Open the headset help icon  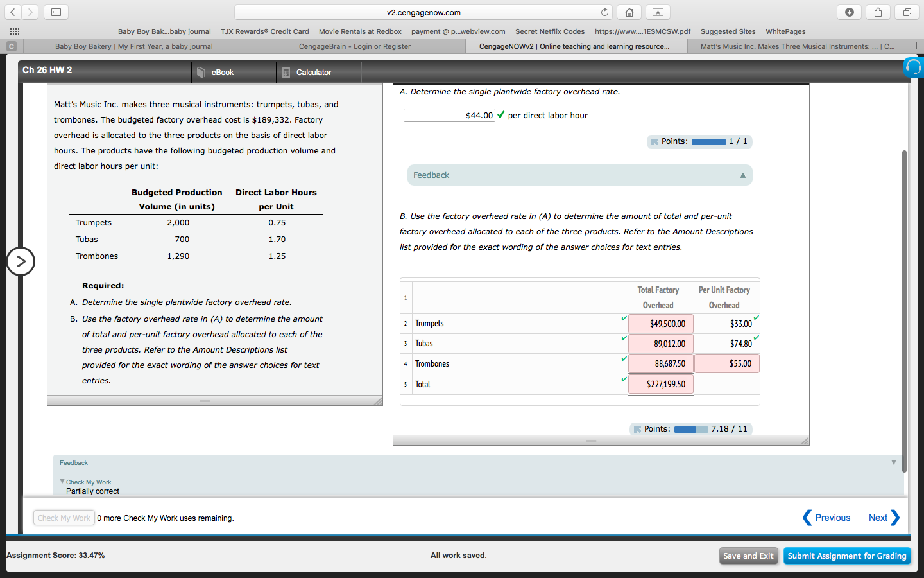point(913,67)
